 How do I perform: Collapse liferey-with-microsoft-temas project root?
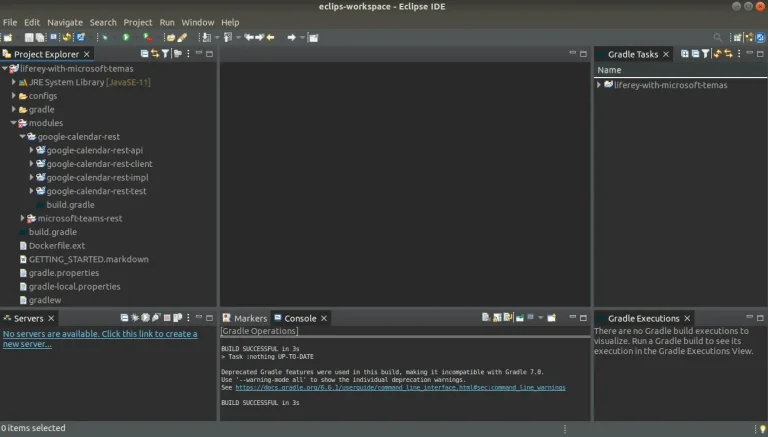click(5, 69)
